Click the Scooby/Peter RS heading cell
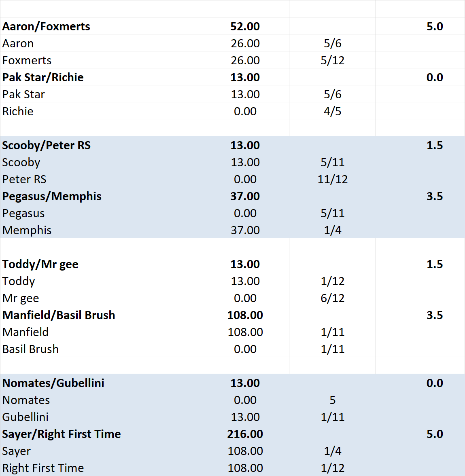 coord(46,145)
